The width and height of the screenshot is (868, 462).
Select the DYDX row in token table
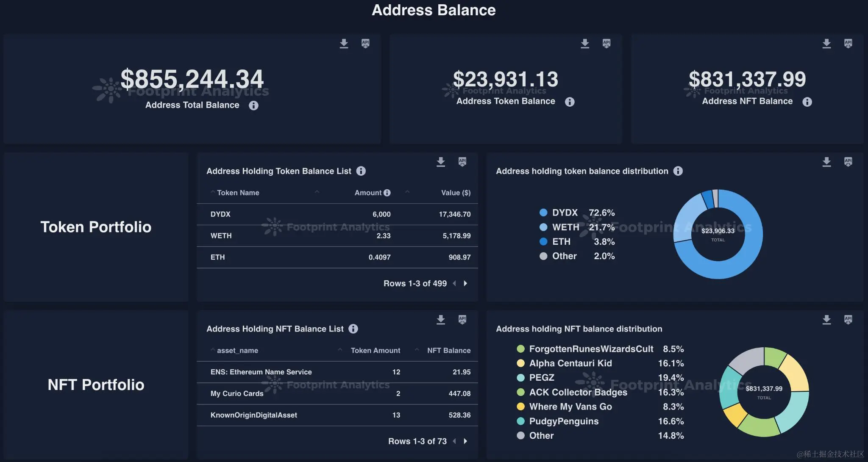337,214
